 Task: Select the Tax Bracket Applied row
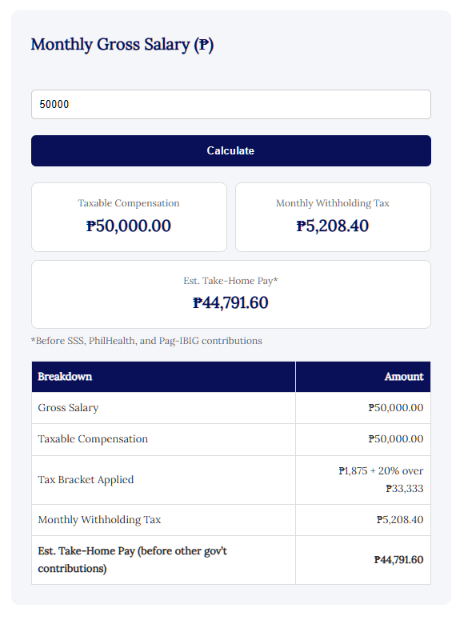[231, 480]
